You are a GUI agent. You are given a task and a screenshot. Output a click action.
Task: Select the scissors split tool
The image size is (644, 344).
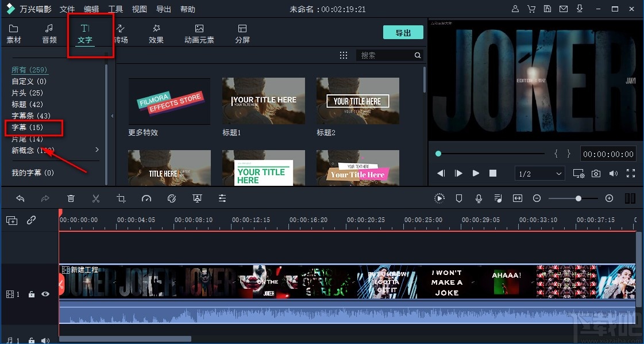coord(96,198)
